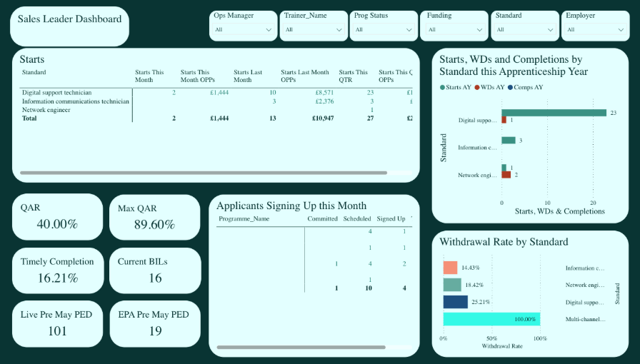Click the Programme_Name column header
640x364 pixels.
244,218
